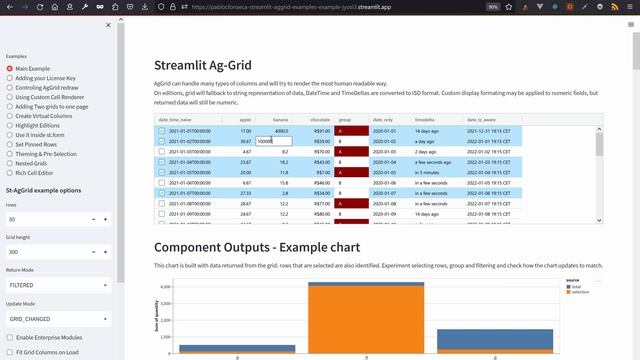Image resolution: width=640 pixels, height=360 pixels.
Task: Click the 90% zoom level indicator
Action: tap(493, 7)
